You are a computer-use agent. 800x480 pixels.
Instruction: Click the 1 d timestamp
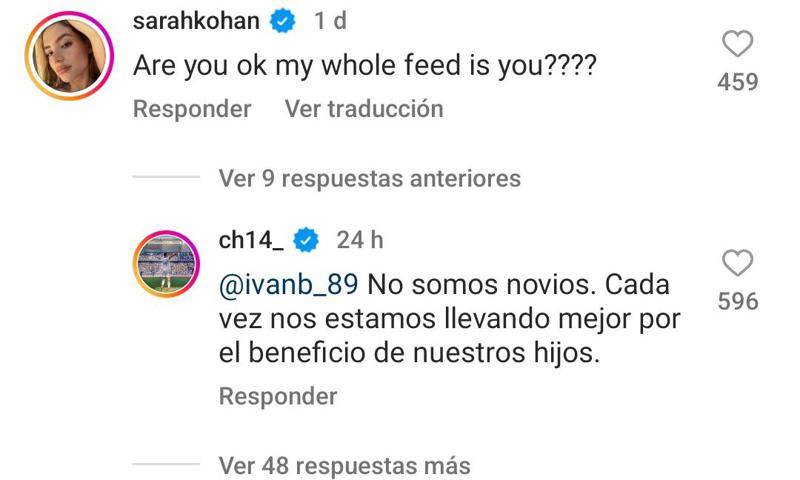click(x=331, y=22)
